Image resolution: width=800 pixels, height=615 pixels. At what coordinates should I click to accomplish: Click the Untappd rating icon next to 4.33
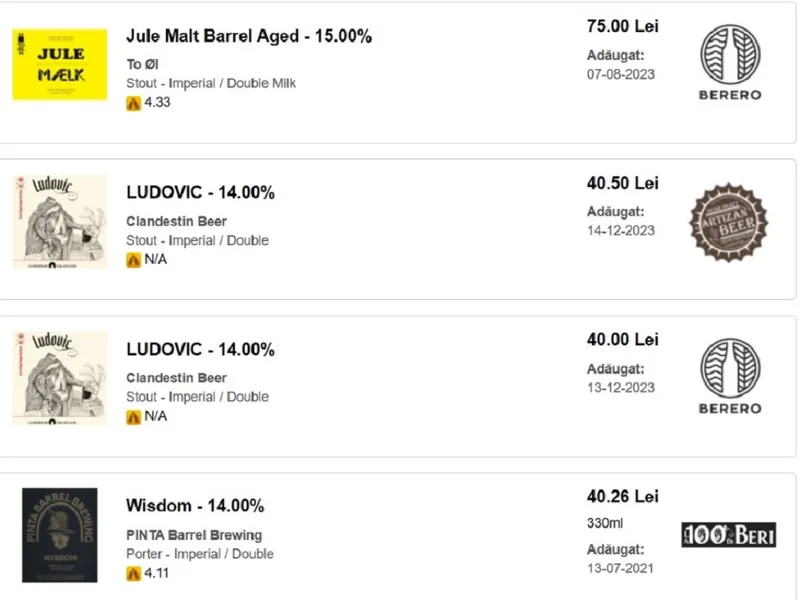coord(133,104)
